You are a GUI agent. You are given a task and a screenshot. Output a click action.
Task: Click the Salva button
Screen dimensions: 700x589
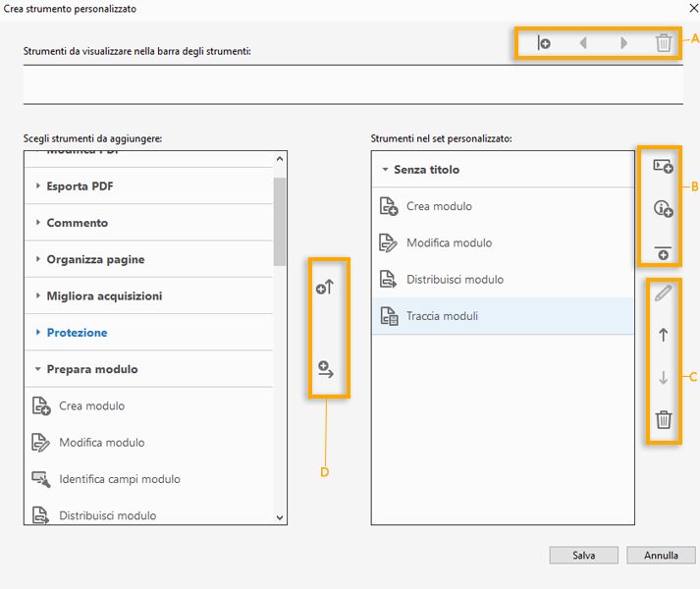click(x=584, y=555)
